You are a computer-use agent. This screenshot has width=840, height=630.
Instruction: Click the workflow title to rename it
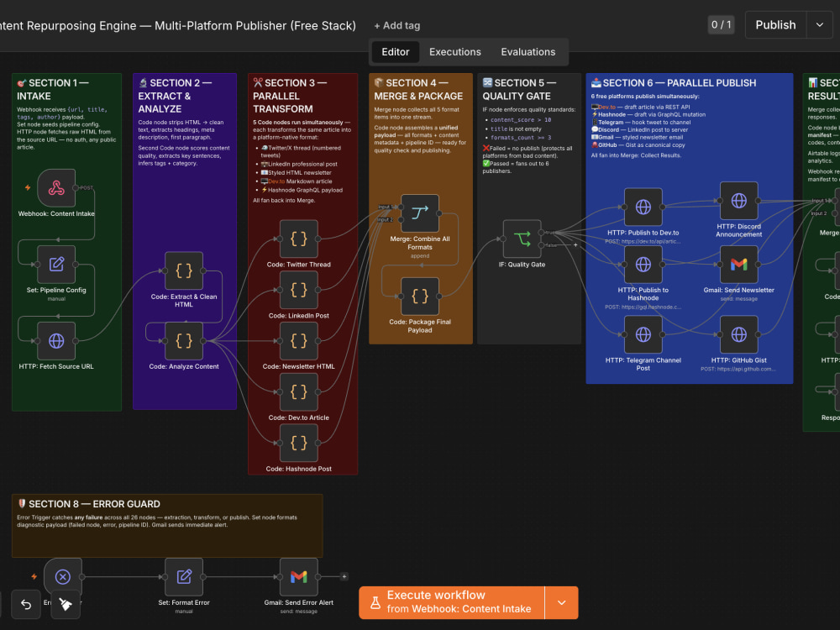pyautogui.click(x=178, y=26)
